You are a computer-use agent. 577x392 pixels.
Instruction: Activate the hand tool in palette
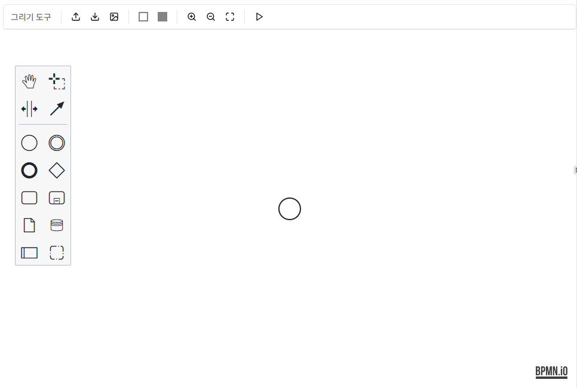[x=29, y=82]
